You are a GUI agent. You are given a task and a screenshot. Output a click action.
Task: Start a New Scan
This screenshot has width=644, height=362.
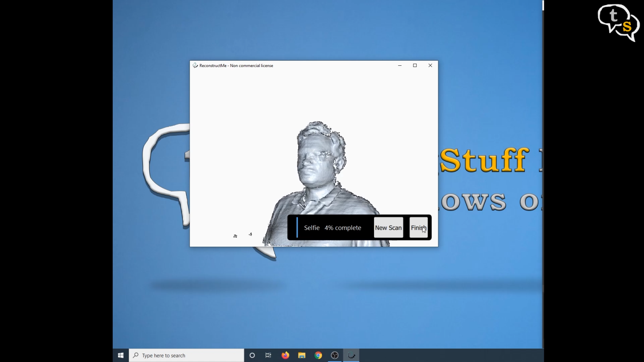coord(388,228)
